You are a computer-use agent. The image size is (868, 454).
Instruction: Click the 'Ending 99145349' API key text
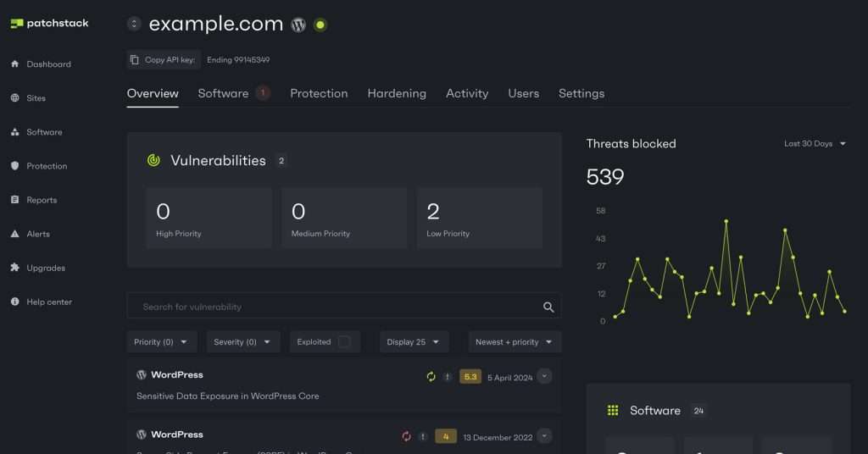[238, 60]
